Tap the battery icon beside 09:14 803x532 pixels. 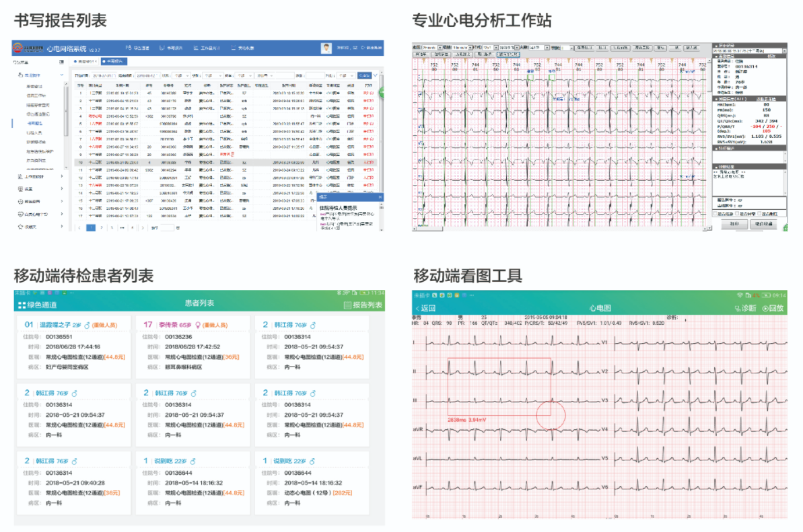click(x=766, y=295)
